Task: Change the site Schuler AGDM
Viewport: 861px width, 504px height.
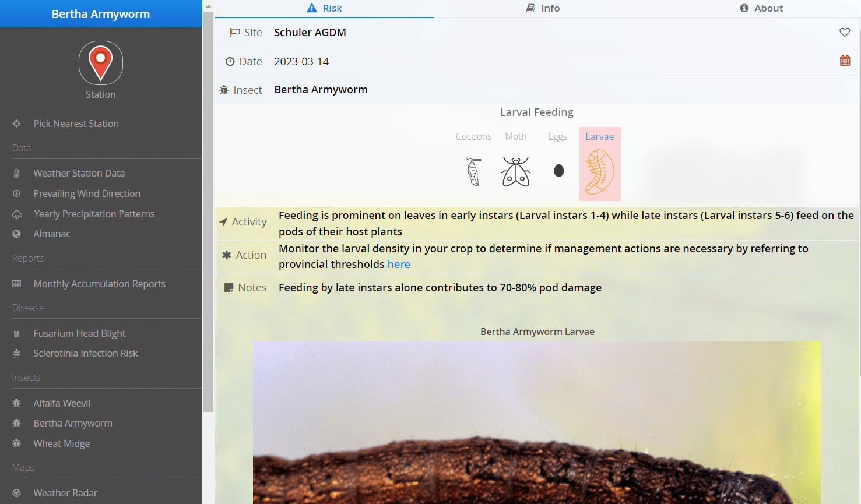Action: [x=310, y=33]
